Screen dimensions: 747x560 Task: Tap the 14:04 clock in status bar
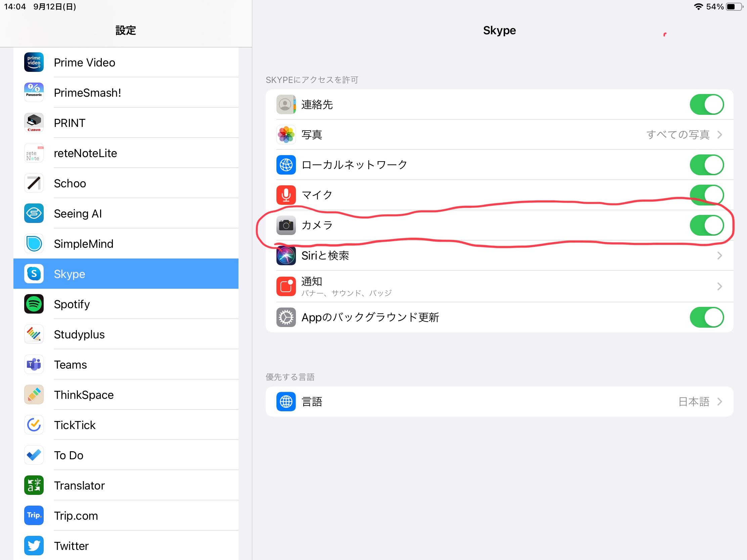coord(15,6)
